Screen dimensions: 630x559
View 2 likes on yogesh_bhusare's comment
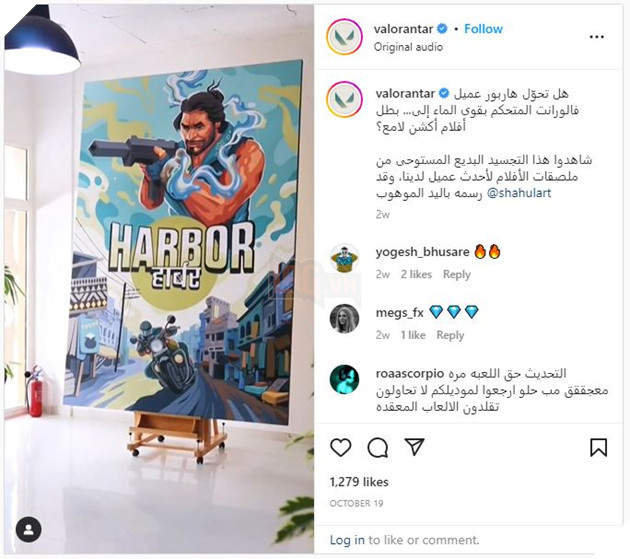(x=416, y=274)
